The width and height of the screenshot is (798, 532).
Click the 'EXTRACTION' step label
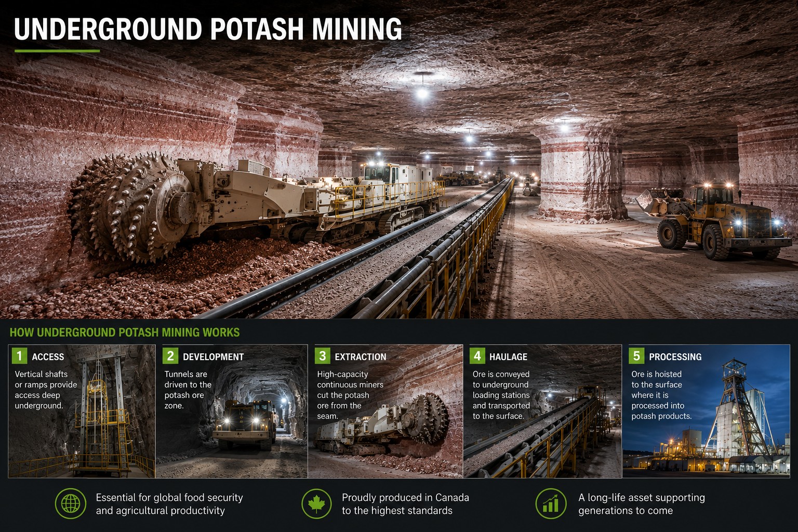(361, 357)
